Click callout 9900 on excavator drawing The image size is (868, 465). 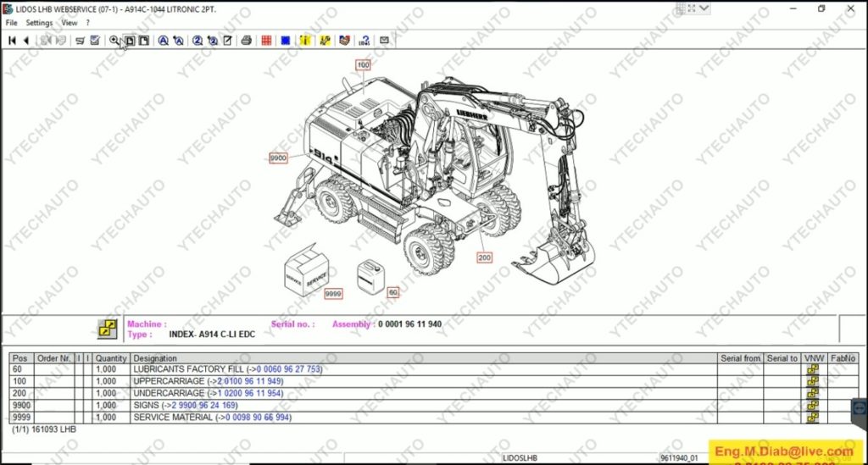[278, 158]
